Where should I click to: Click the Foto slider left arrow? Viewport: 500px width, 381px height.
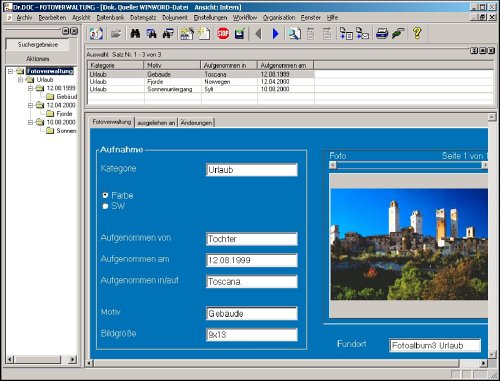tap(332, 165)
